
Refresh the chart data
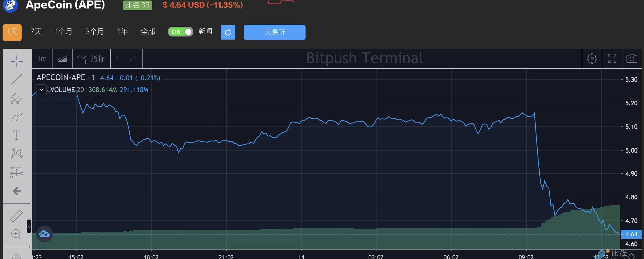[x=228, y=32]
